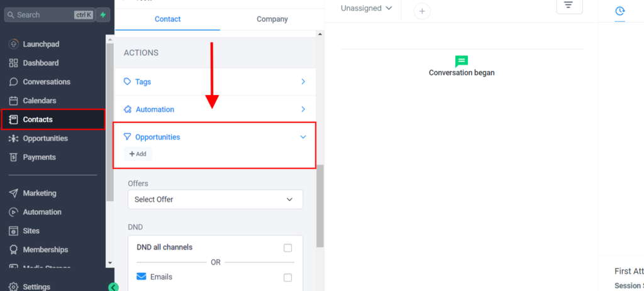Open the Unassigned assignee dropdown
644x291 pixels.
pos(366,8)
